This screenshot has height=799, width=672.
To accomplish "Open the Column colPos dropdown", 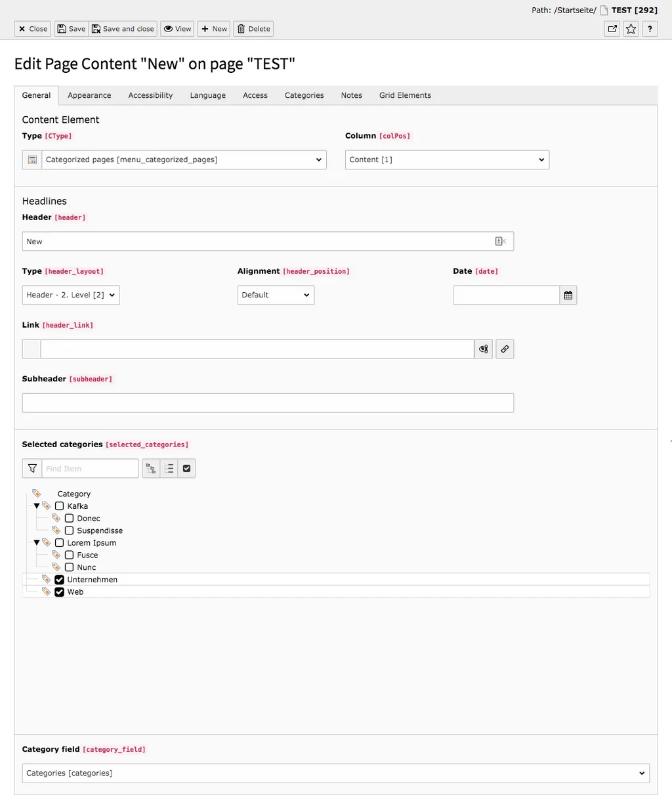I will click(446, 160).
